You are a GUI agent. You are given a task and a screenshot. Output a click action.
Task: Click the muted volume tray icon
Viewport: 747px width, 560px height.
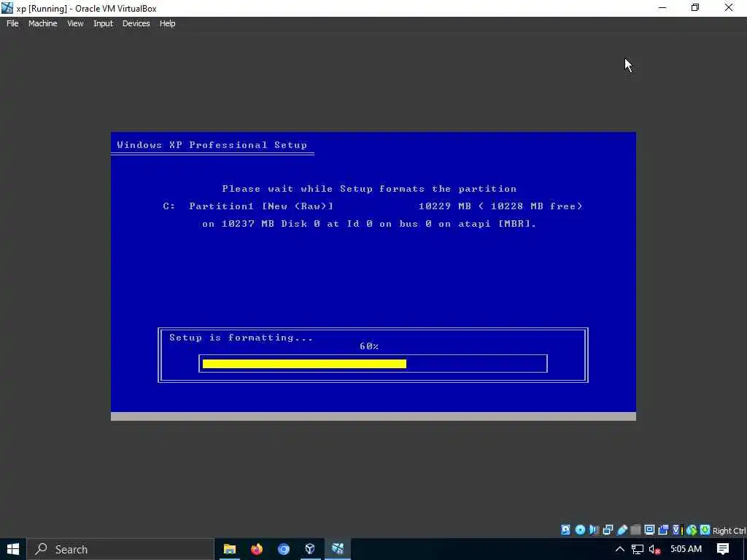pyautogui.click(x=654, y=550)
